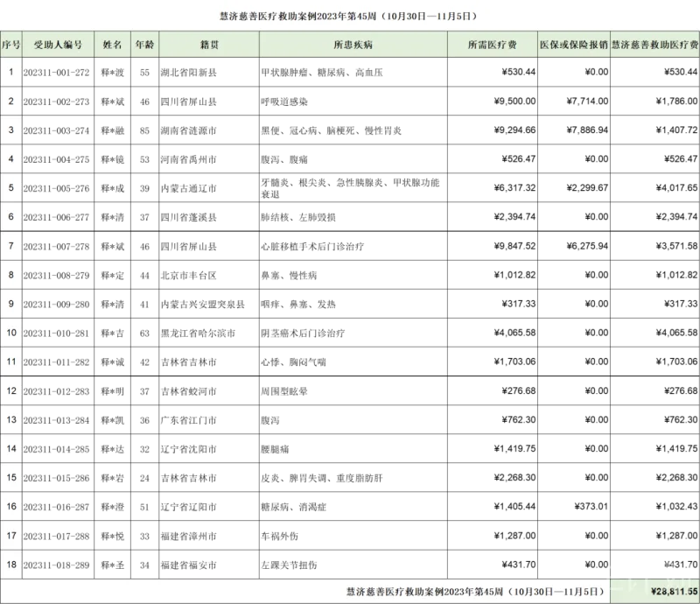This screenshot has height=604, width=700.
Task: Select row number 6 cell
Action: point(10,216)
